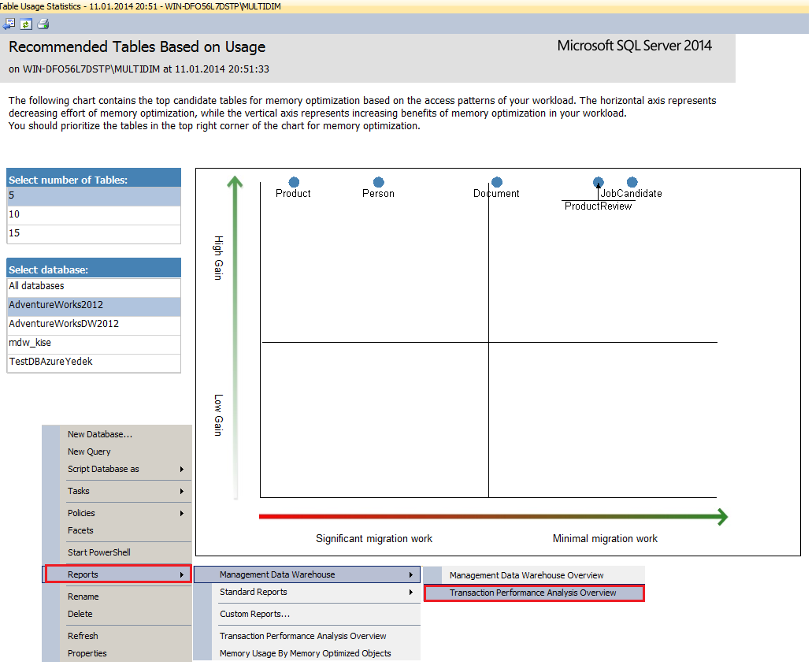Print the report with the printer icon
Screen dimensions: 812x669
pyautogui.click(x=43, y=24)
